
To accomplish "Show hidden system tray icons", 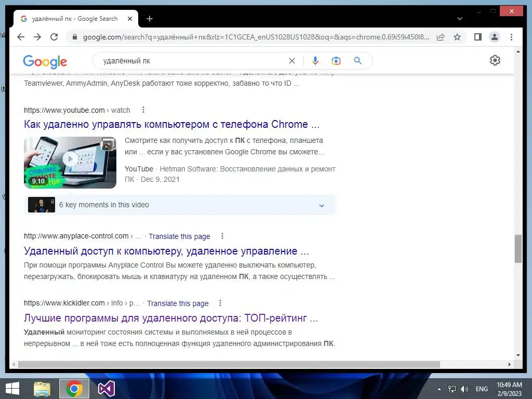I will coord(439,389).
